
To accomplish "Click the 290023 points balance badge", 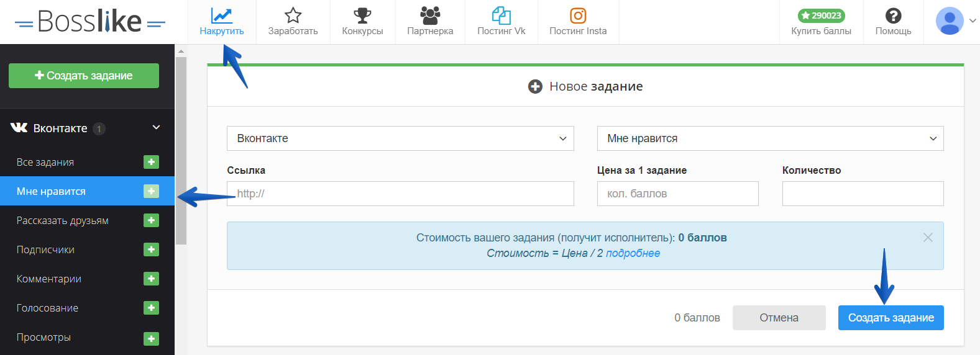I will pyautogui.click(x=821, y=16).
